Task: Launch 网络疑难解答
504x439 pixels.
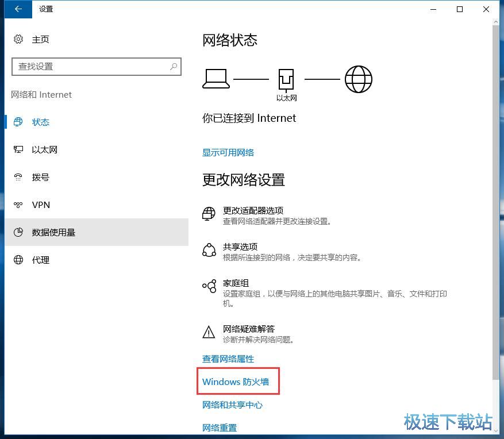Action: (249, 329)
